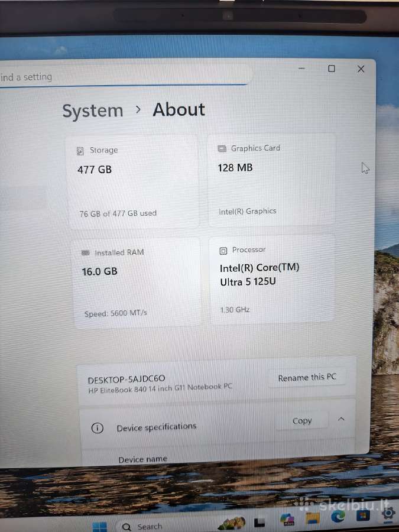This screenshot has height=532, width=399.
Task: Select the 1.30 GHz processor speed text
Action: point(235,310)
